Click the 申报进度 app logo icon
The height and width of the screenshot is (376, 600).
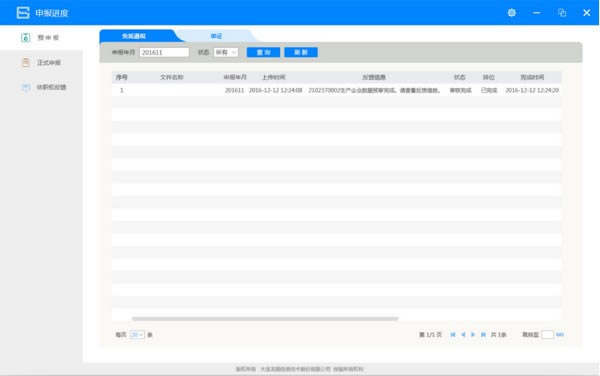(23, 13)
